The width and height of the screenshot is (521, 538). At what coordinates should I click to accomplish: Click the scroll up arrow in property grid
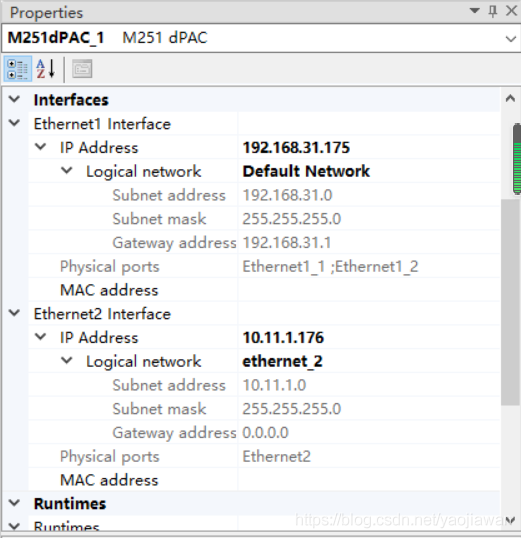click(510, 99)
